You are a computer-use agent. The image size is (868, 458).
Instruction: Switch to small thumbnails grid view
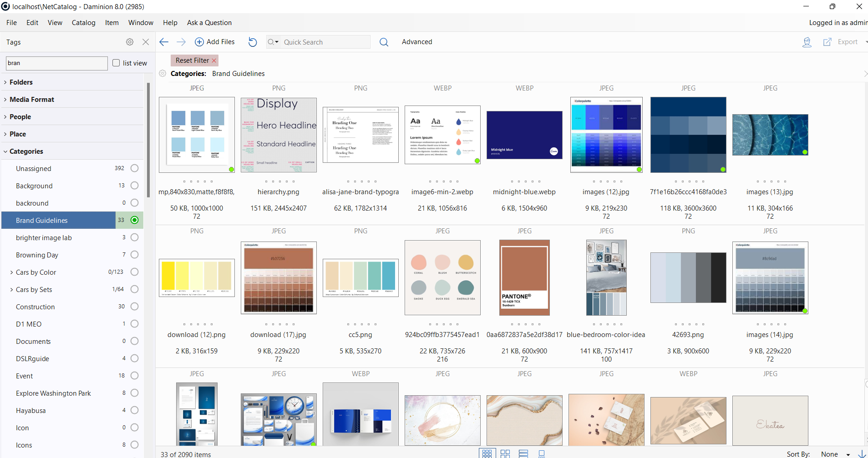pyautogui.click(x=487, y=453)
